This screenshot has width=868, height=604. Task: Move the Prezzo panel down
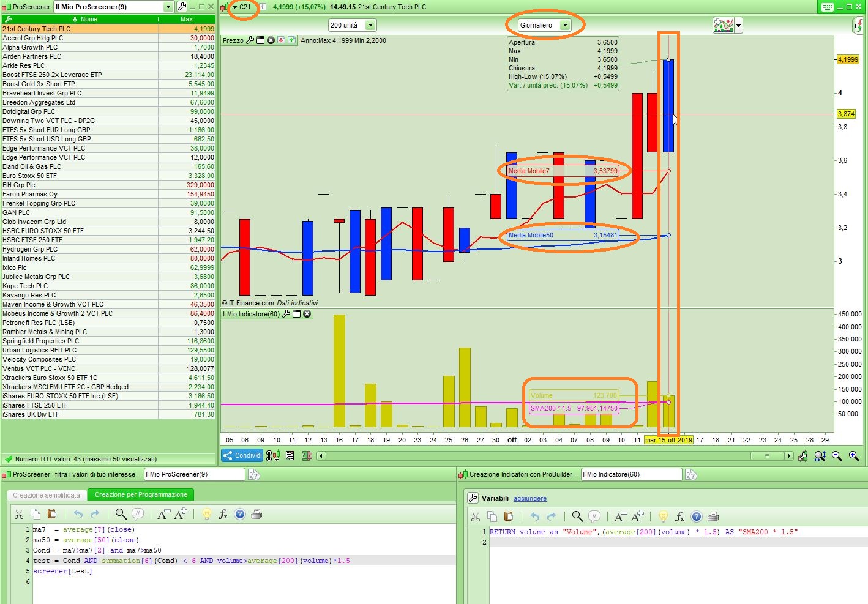click(x=281, y=40)
